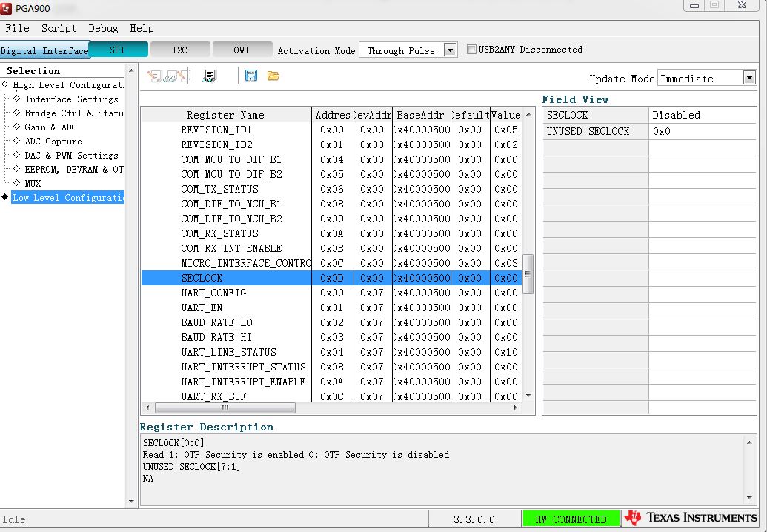Select the UART_LINE_STATUS register row
This screenshot has width=767, height=532.
coord(331,352)
